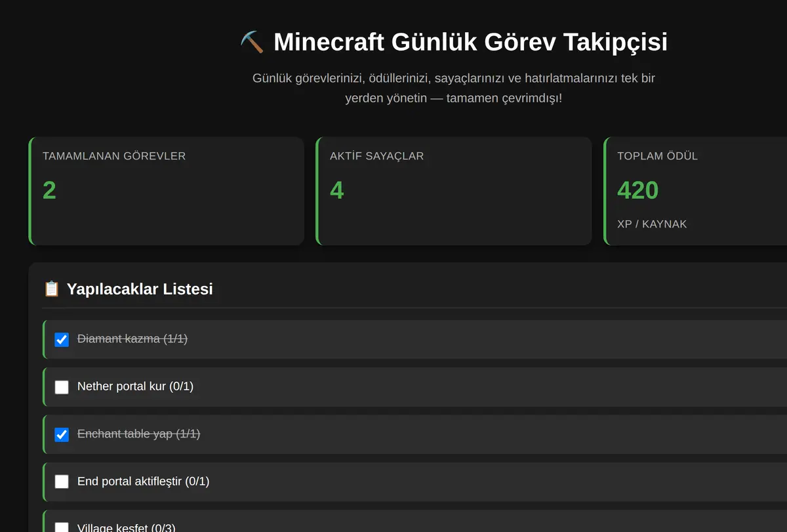Click the Toplam Ödül label

point(657,156)
